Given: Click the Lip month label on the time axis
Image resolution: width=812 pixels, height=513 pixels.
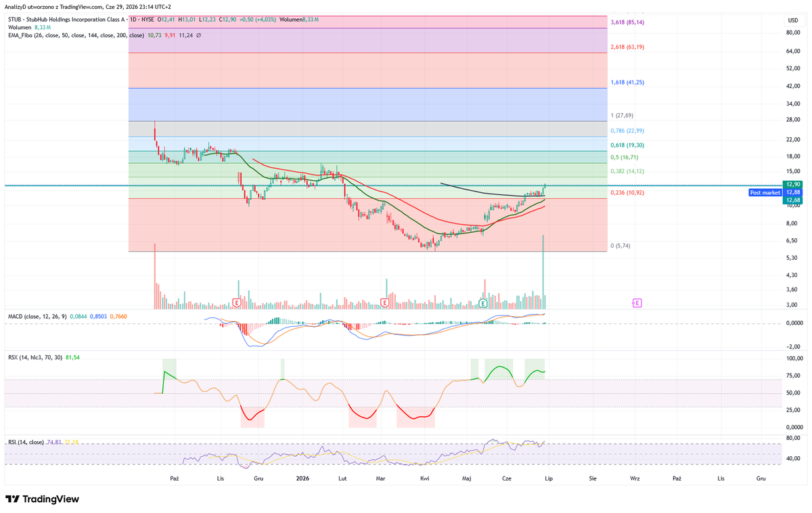Looking at the screenshot, I should tap(549, 478).
